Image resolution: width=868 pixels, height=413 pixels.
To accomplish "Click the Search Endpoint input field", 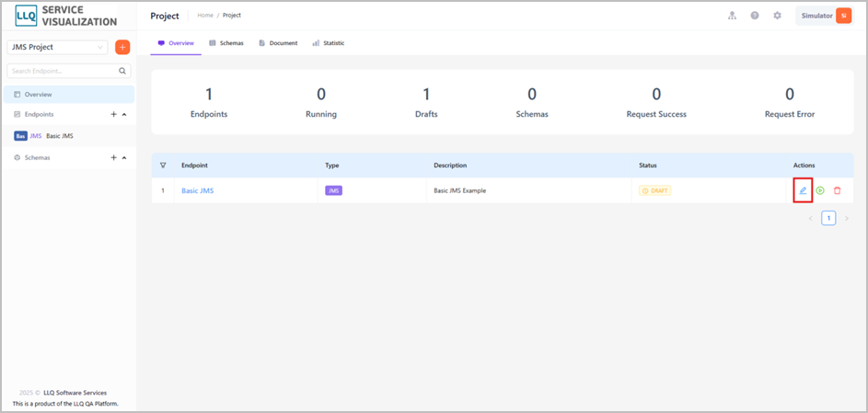I will click(64, 71).
